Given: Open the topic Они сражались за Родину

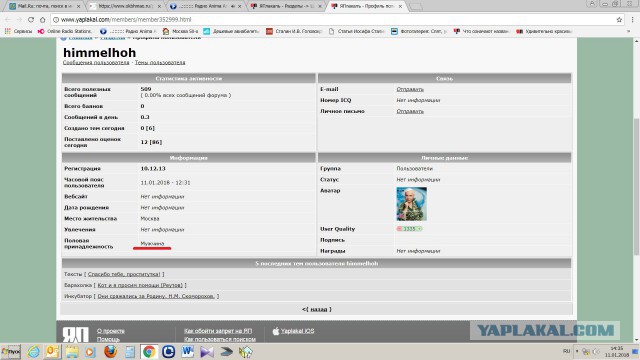Looking at the screenshot, I should tap(156, 296).
